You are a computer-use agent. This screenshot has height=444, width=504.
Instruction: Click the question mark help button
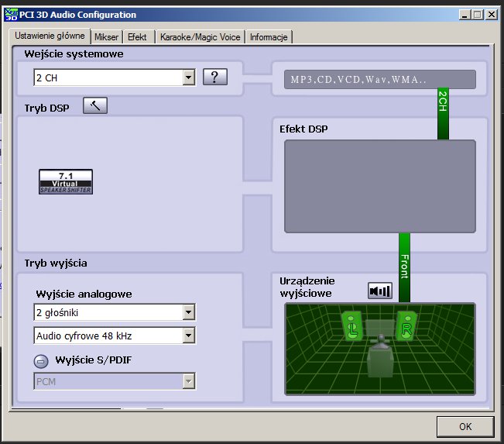(x=215, y=77)
